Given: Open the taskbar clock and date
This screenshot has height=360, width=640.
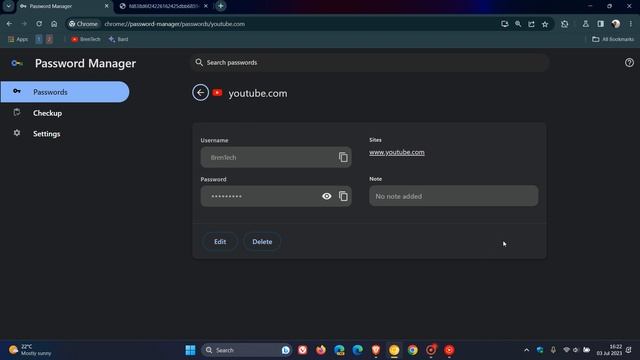Looking at the screenshot, I should pyautogui.click(x=609, y=350).
